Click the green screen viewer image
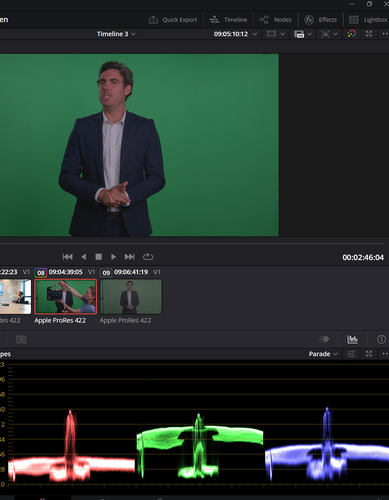 139,145
